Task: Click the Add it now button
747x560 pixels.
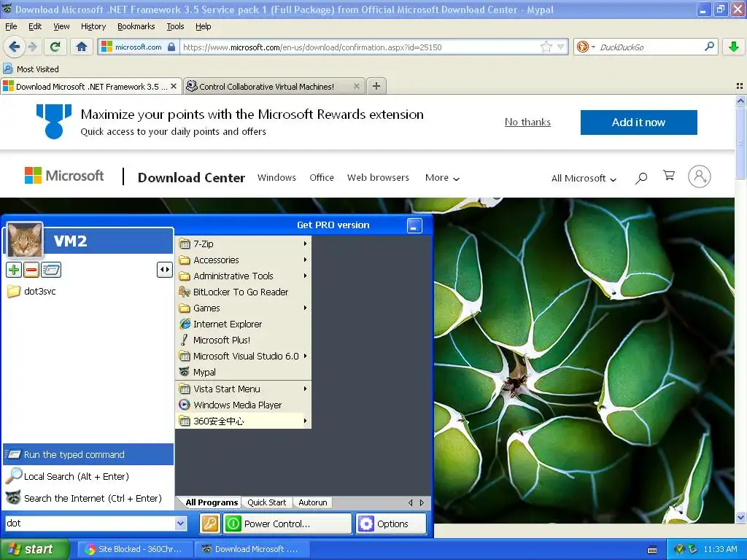Action: point(638,122)
